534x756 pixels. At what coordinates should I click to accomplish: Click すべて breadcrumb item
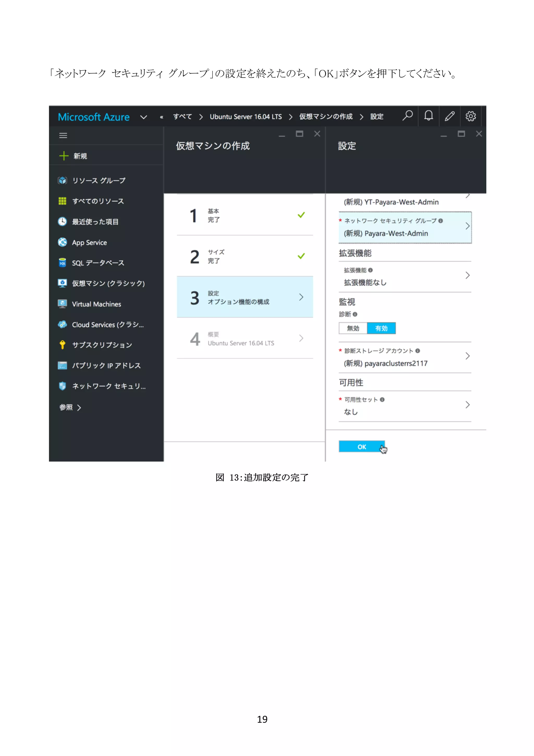[182, 117]
